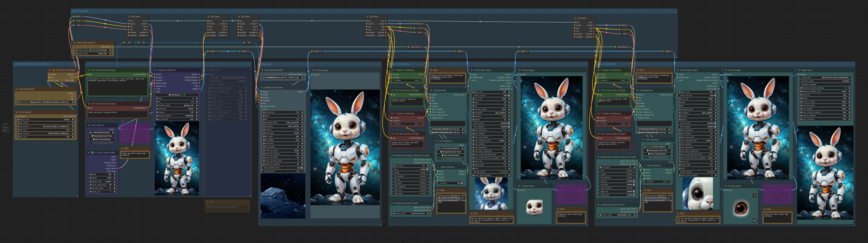Collapse the Ultimate SD Upscale node dot
The image size is (868, 243).
point(262,87)
